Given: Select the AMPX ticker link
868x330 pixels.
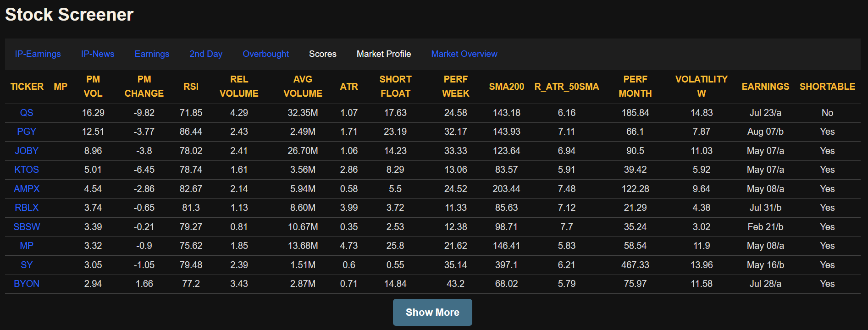Looking at the screenshot, I should (x=27, y=189).
